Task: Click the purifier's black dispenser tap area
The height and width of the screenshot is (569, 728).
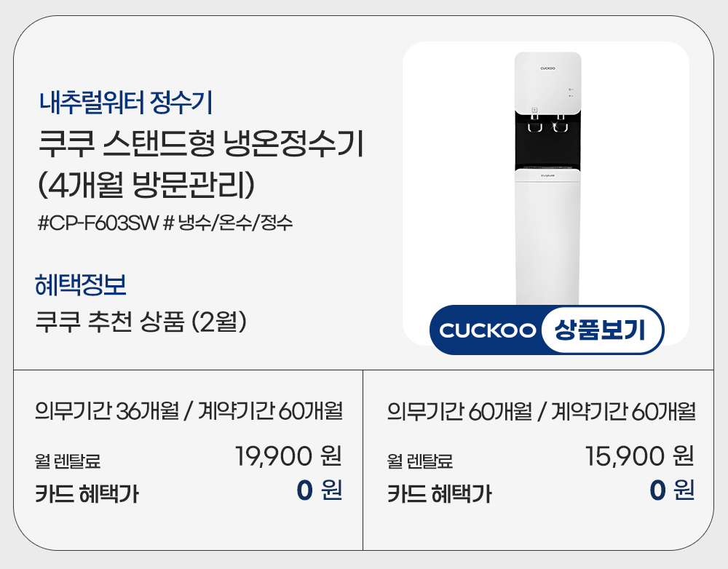Action: click(x=548, y=135)
